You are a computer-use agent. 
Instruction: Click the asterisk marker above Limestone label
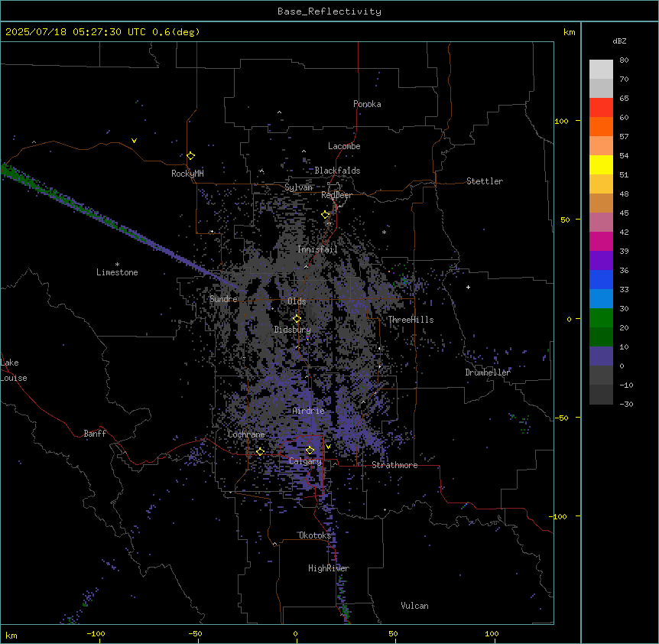pyautogui.click(x=117, y=265)
